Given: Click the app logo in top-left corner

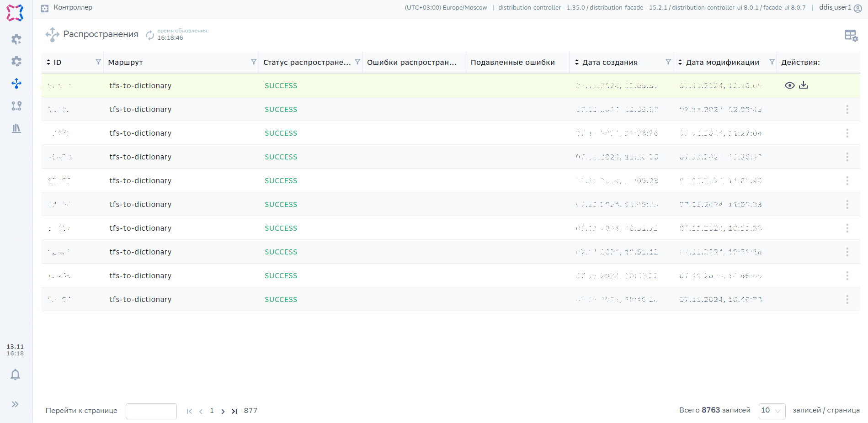Looking at the screenshot, I should [x=15, y=13].
